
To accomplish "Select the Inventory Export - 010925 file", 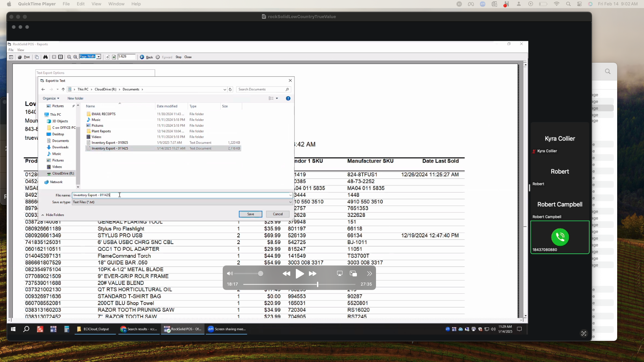I will pos(110,143).
